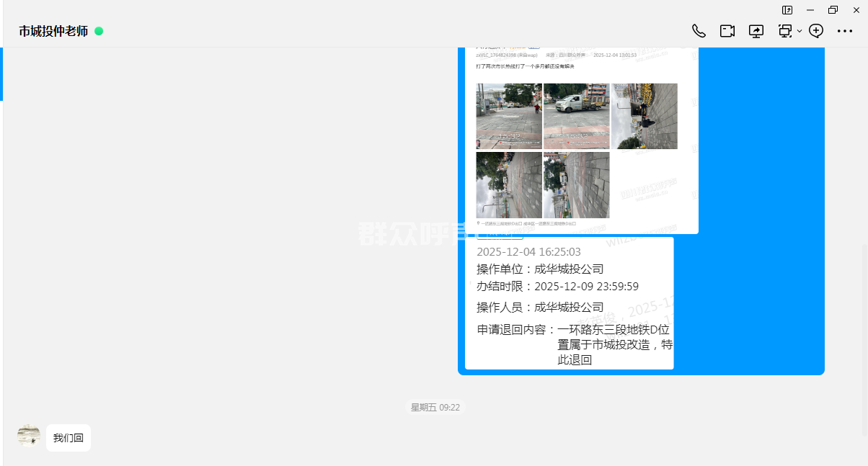
Task: Open the white truck photo in message
Action: [576, 116]
